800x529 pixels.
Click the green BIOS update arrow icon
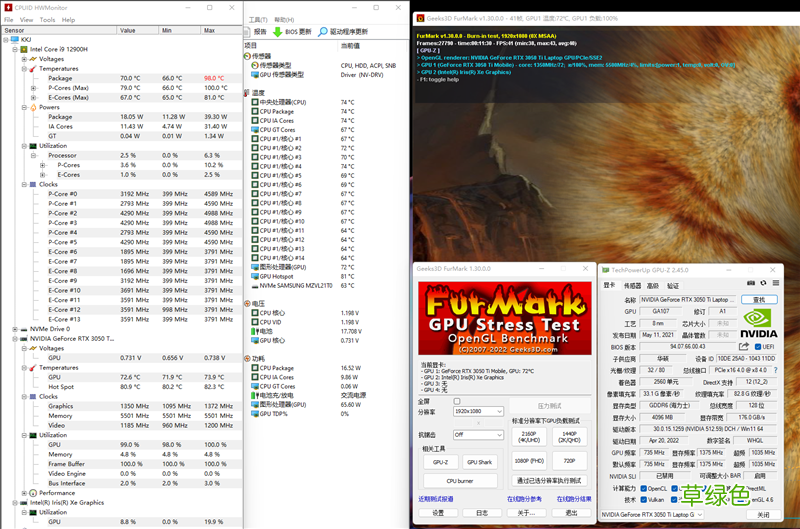(x=278, y=32)
